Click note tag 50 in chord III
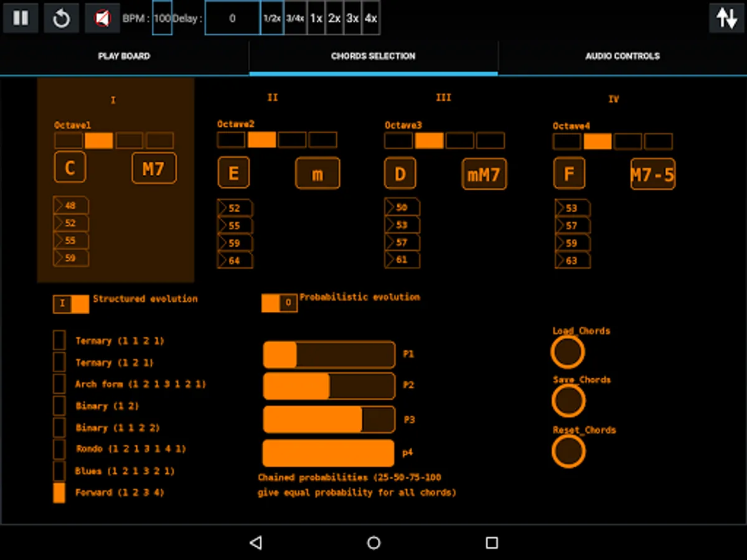The height and width of the screenshot is (560, 747). click(402, 207)
